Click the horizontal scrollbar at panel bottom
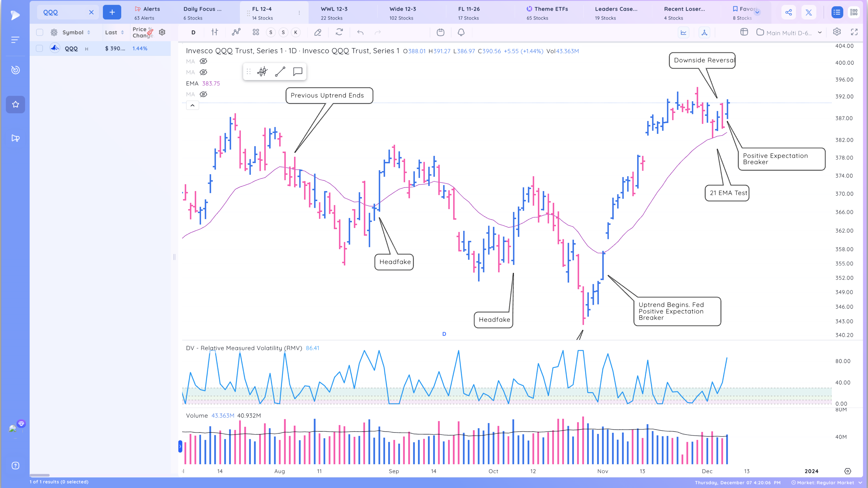 [39, 475]
